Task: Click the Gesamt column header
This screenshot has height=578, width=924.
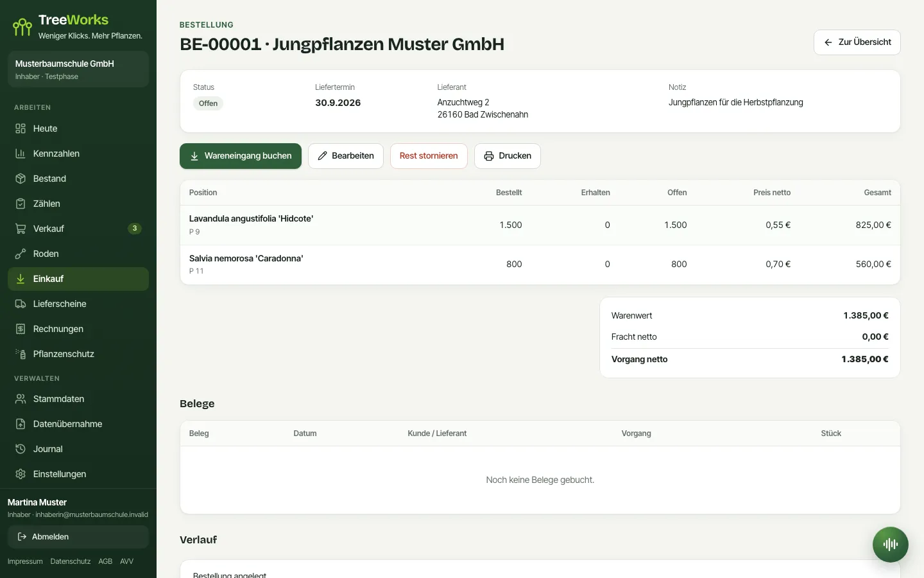Action: pyautogui.click(x=878, y=193)
